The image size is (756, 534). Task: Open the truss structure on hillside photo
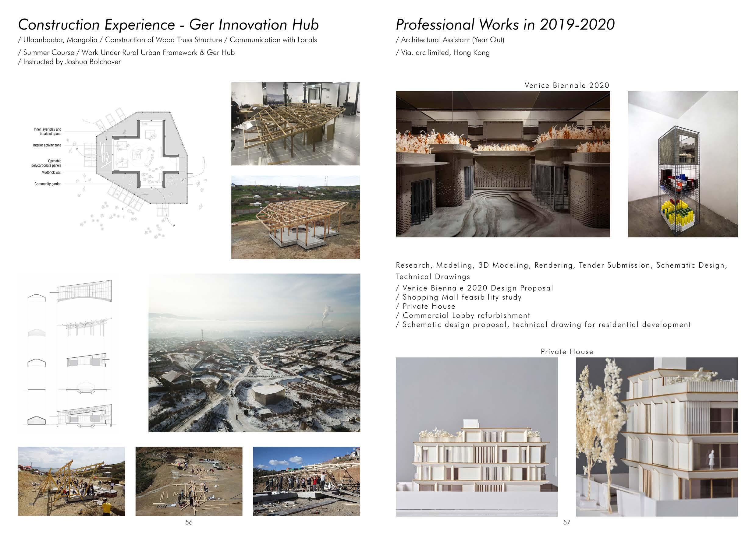tap(295, 217)
